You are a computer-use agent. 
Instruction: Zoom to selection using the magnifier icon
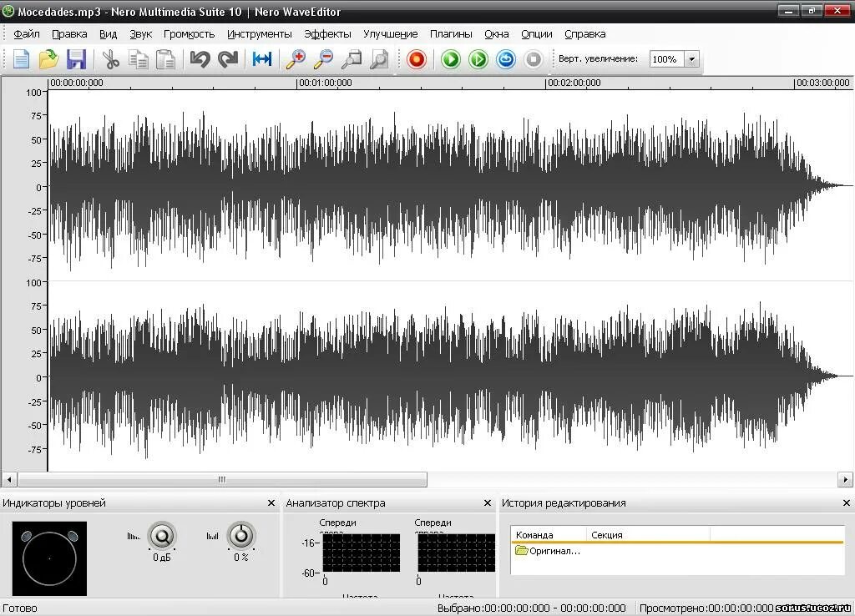(352, 59)
